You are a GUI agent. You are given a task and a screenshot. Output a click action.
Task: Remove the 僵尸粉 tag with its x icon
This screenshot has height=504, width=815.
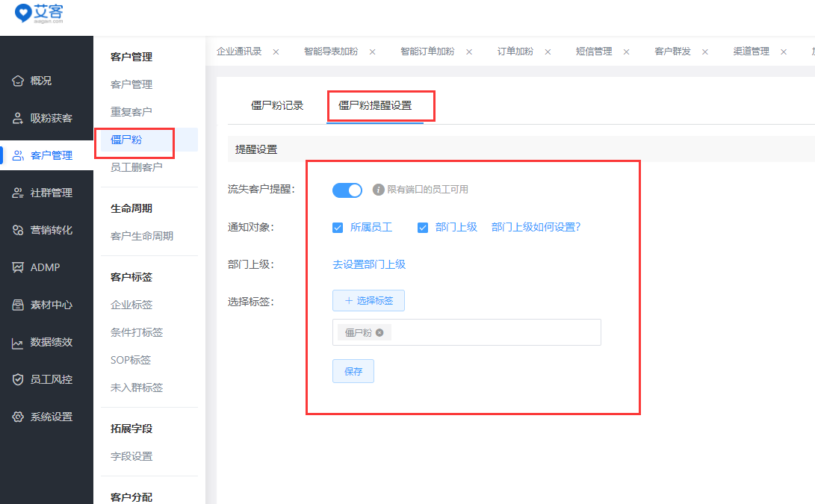[379, 333]
